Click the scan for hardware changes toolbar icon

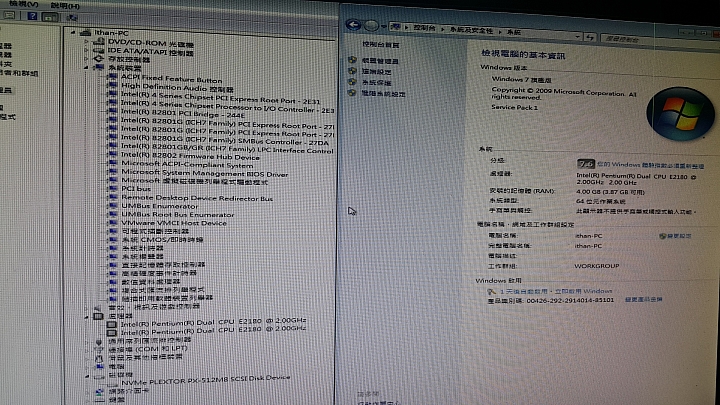tap(72, 18)
